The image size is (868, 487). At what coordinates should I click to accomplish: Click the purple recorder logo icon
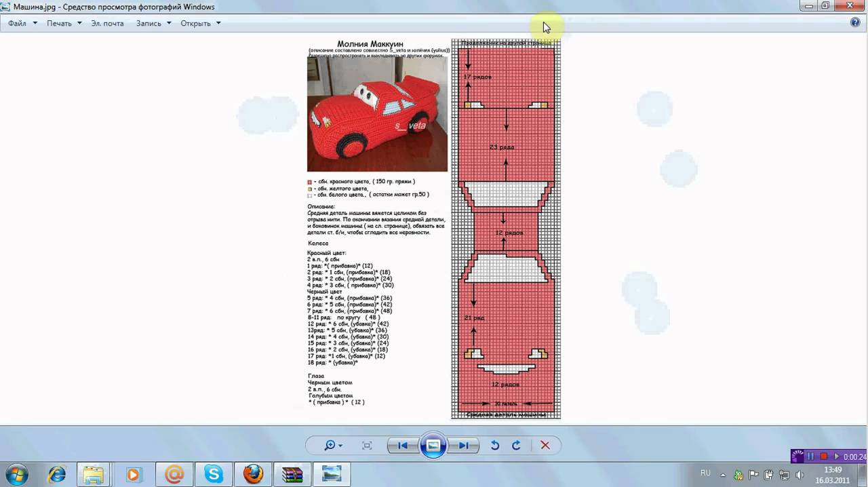coord(798,456)
